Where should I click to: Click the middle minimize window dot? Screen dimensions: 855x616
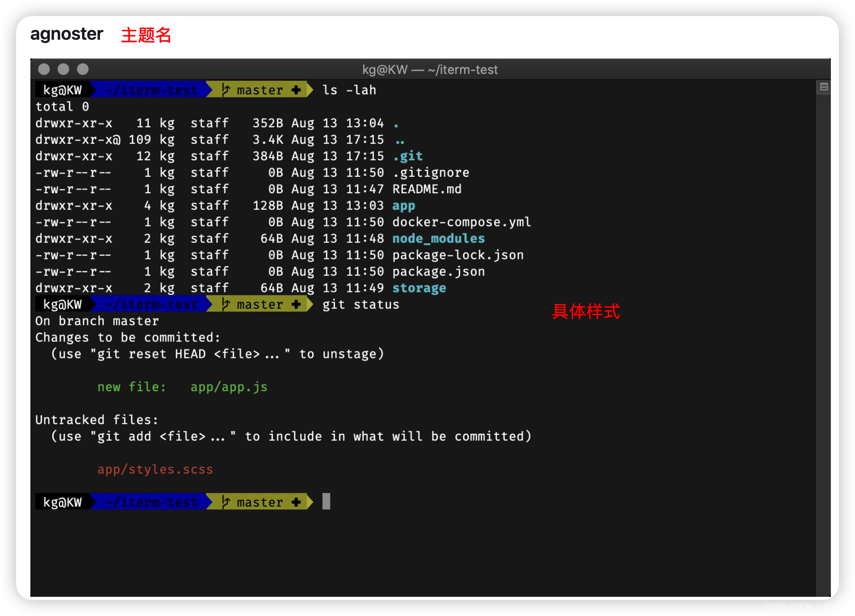click(63, 69)
